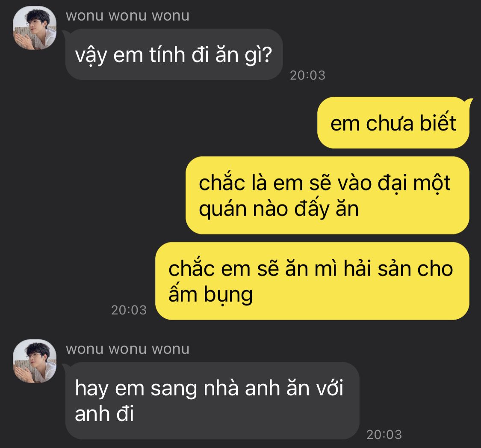Tap wonu's avatar beside the last message
481x448 pixels.
(35, 361)
